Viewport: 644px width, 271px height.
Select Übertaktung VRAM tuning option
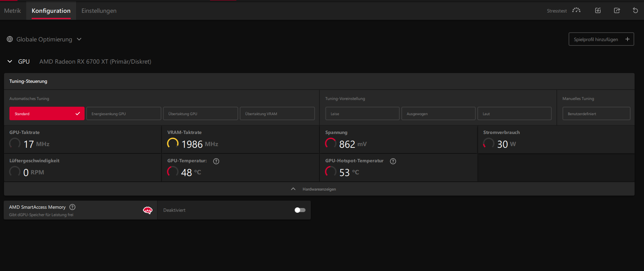tap(277, 113)
